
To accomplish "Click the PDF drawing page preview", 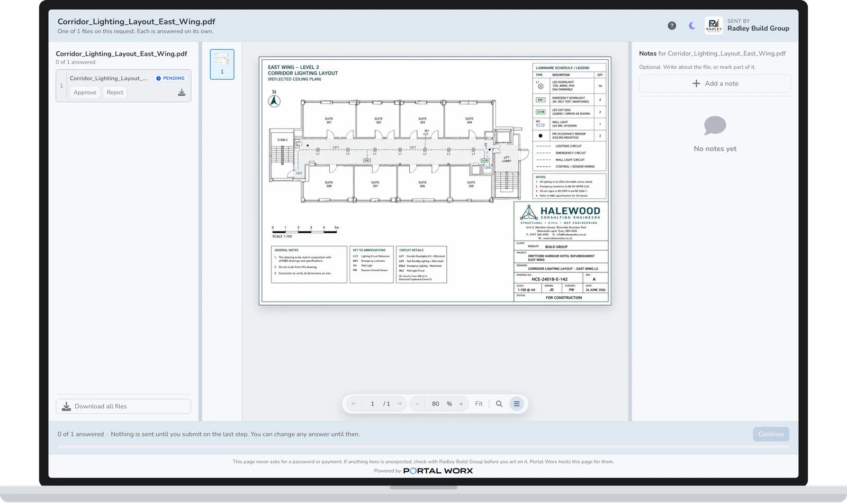I will [435, 181].
